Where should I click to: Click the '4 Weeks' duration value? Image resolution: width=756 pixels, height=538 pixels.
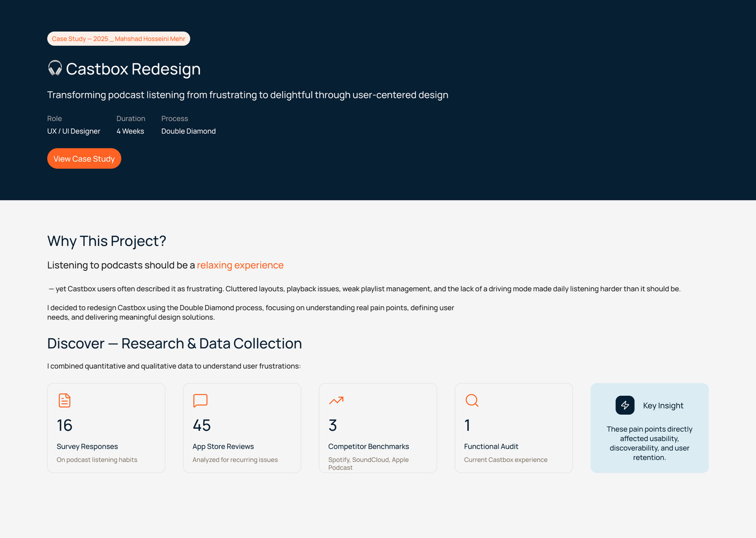[x=130, y=131]
